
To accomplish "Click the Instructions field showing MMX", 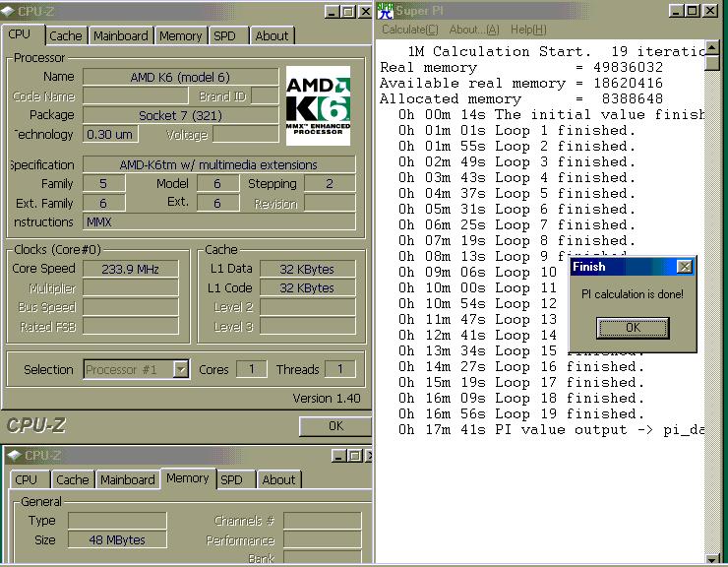I will (219, 221).
